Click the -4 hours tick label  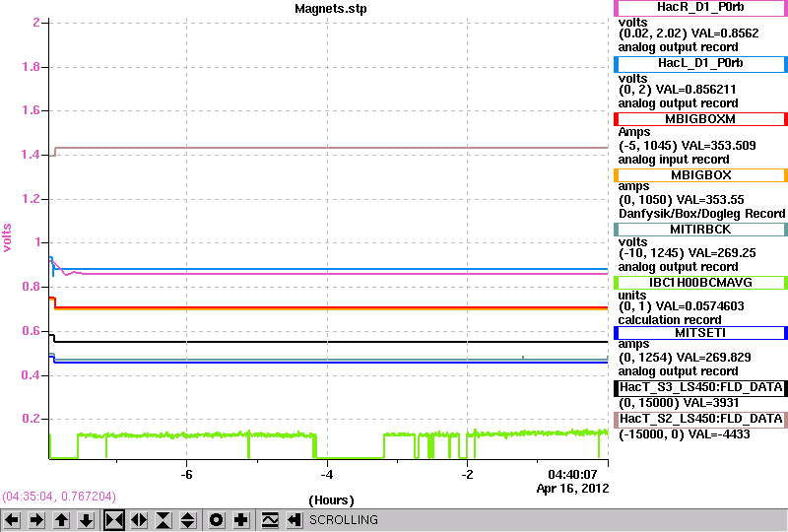[x=327, y=475]
